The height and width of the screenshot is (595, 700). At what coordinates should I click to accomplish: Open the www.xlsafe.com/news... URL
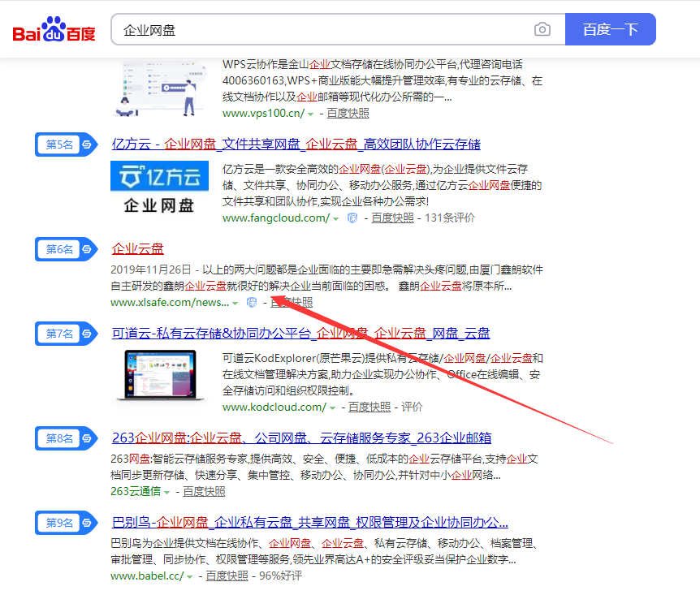click(x=170, y=302)
